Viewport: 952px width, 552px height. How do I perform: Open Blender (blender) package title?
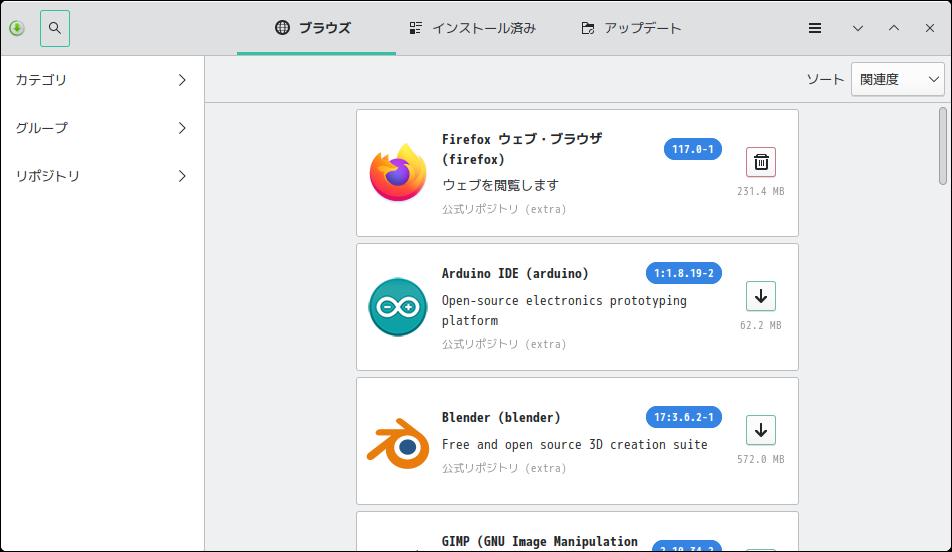point(501,418)
